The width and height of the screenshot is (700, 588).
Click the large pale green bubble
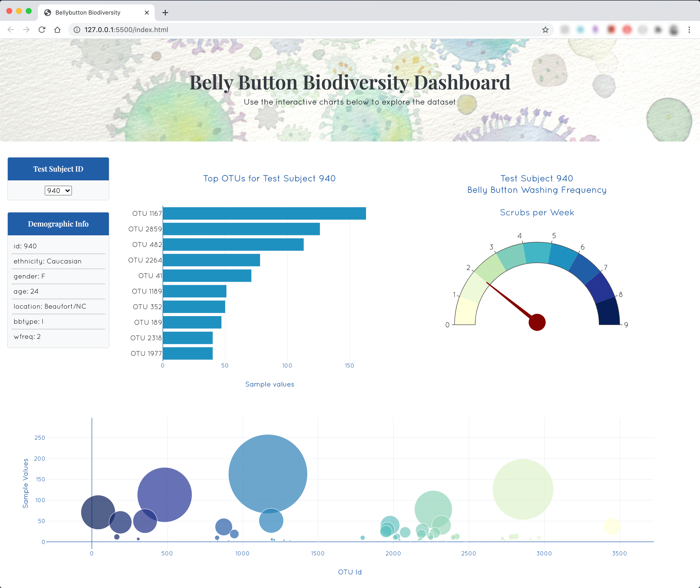coord(523,489)
